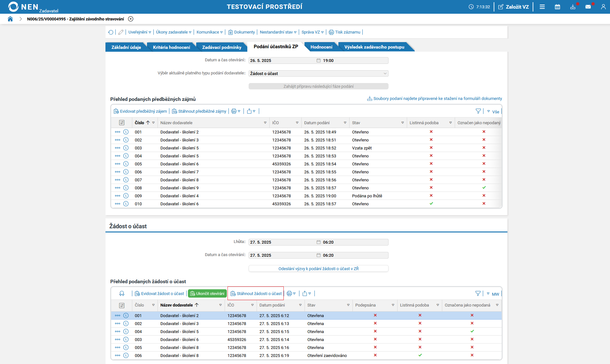Open the user profile icon
Screen dimensions: 610x364
click(603, 7)
